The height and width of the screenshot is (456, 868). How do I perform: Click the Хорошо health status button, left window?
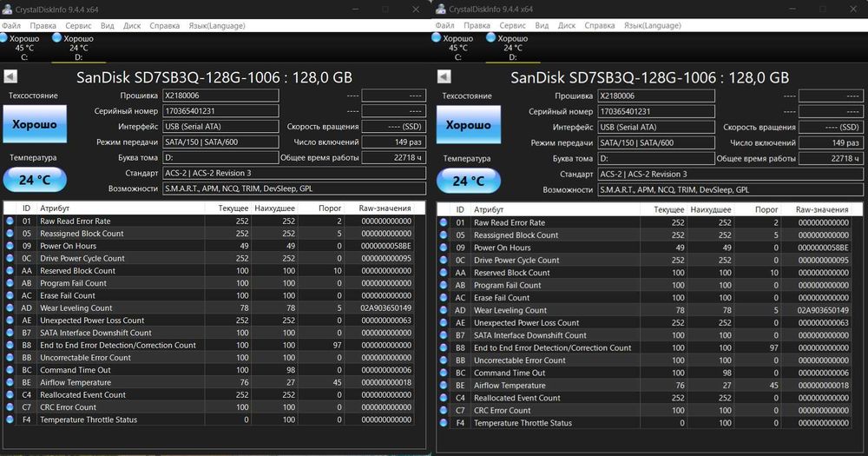35,124
